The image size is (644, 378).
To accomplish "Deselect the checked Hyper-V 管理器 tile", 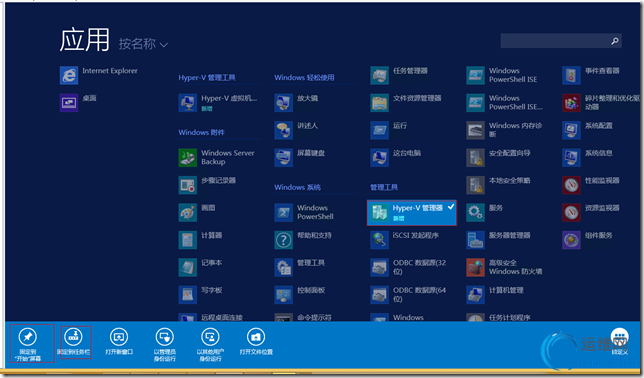I will (412, 213).
